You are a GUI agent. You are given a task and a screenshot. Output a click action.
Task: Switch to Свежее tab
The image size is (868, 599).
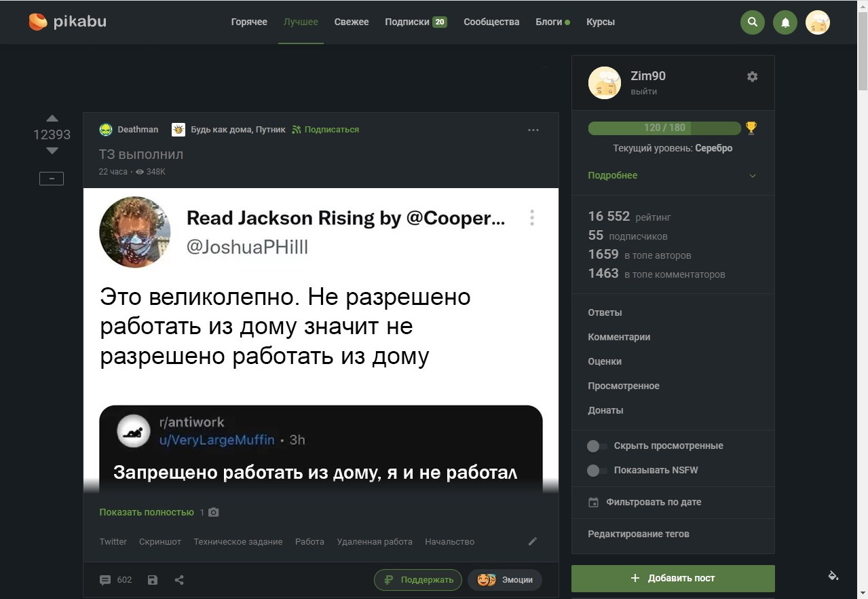352,22
